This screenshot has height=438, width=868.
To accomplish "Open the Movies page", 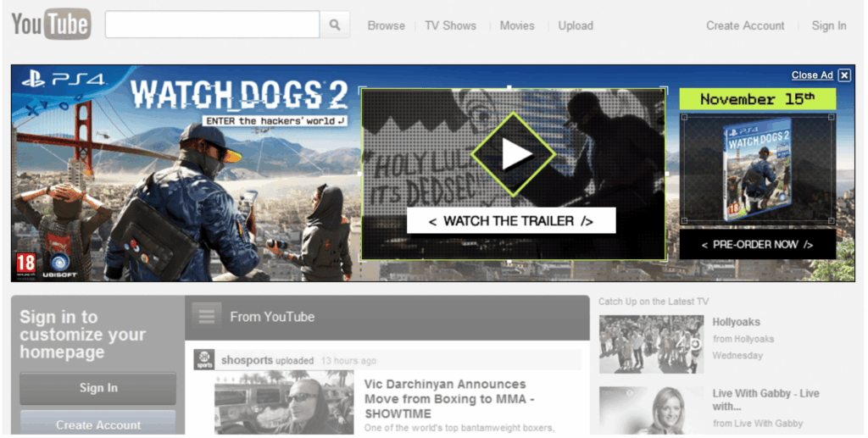I will 516,25.
